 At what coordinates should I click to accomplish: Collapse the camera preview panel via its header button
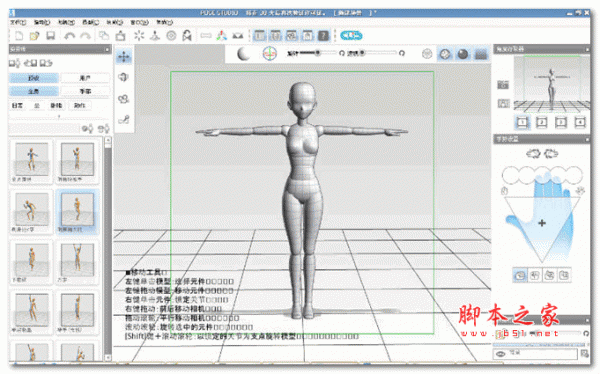coord(587,49)
